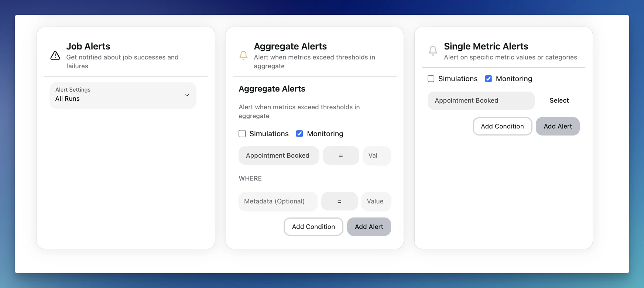Click the Job Alerts heading
Viewport: 644px width, 288px height.
[x=88, y=46]
